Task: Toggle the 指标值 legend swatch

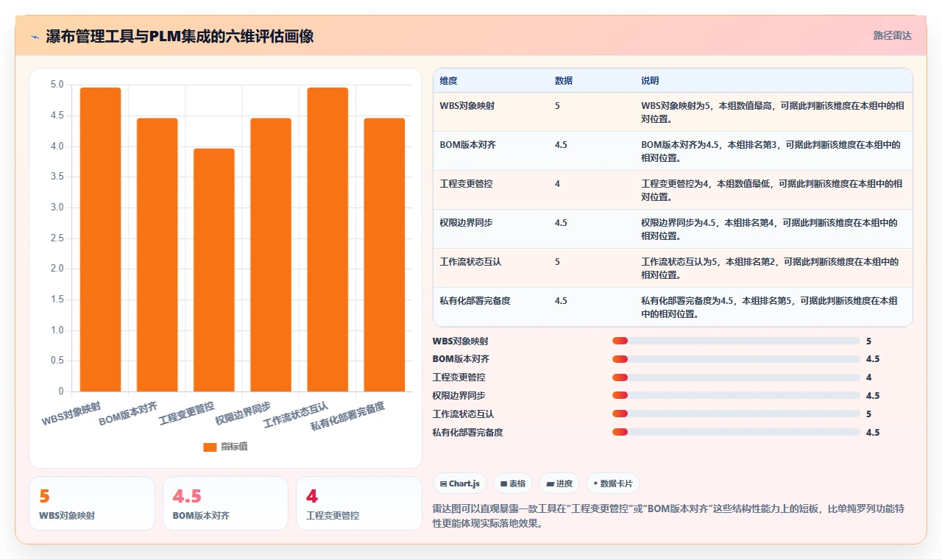Action: (x=210, y=447)
